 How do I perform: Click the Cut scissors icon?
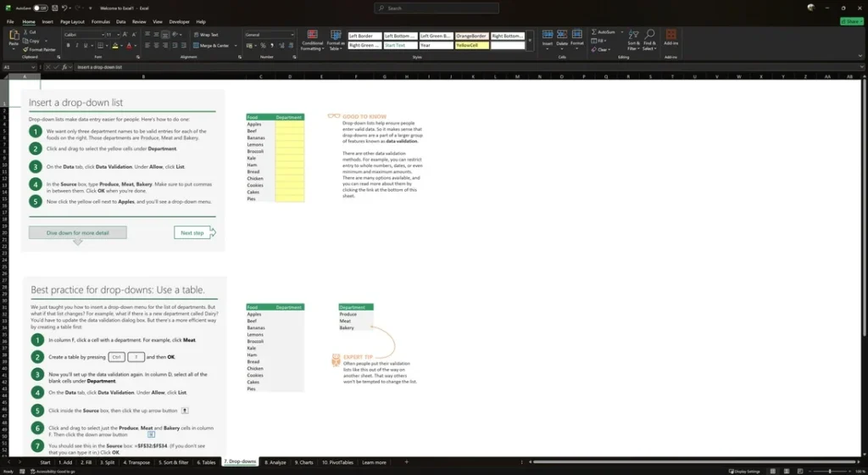[26, 32]
